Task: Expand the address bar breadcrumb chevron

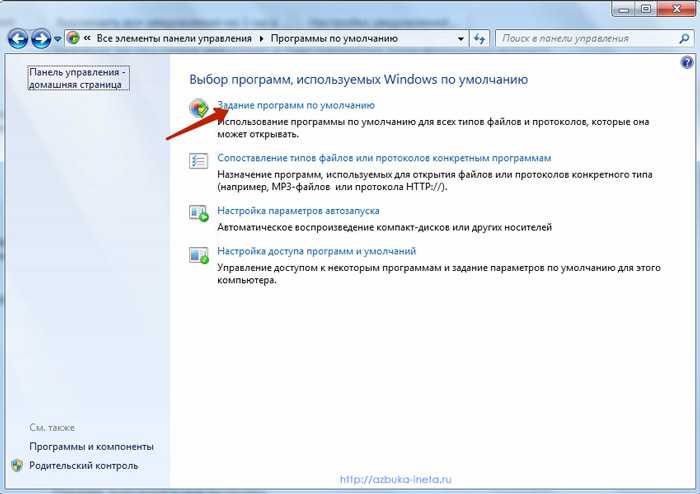Action: click(87, 38)
